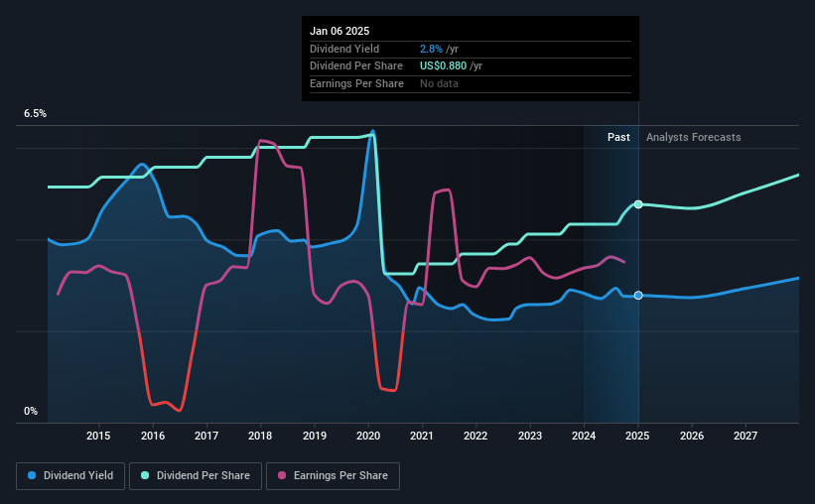Click the 2.8% dividend yield value
The width and height of the screenshot is (815, 504).
coord(432,49)
